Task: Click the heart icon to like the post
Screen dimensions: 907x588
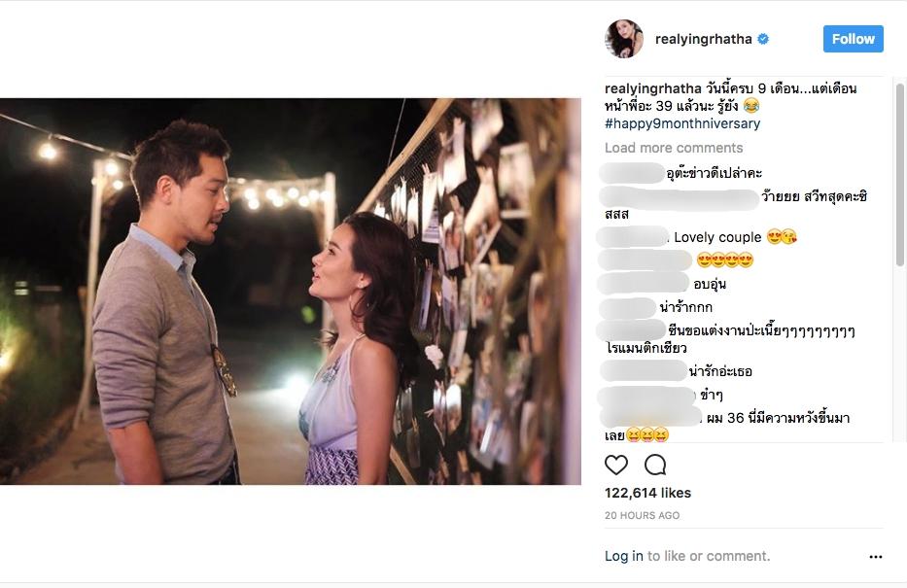Action: pos(616,465)
